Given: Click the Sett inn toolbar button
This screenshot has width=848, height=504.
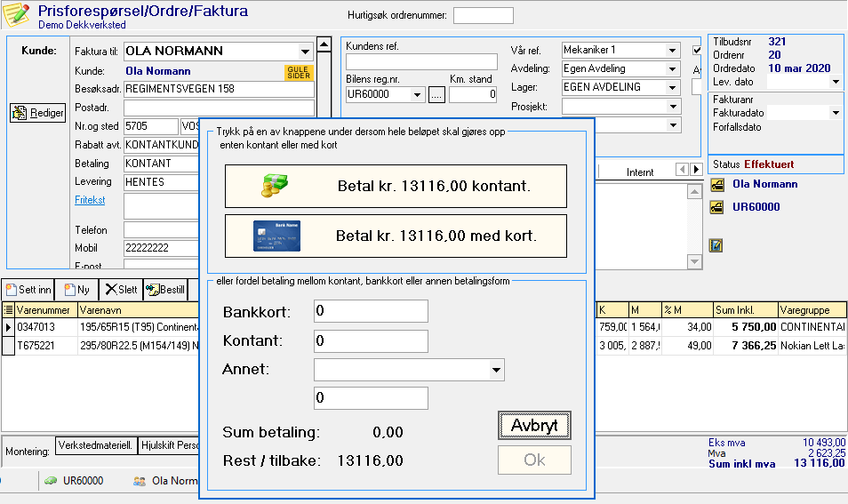Looking at the screenshot, I should [28, 290].
